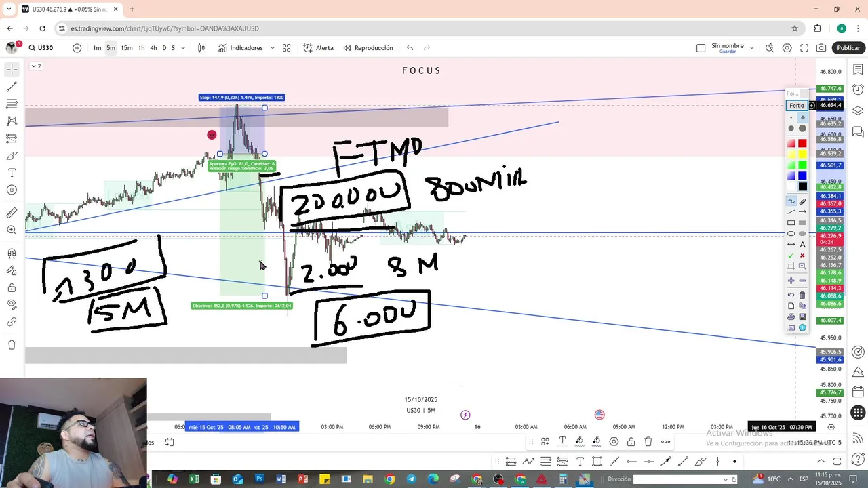Click the Publicar button
Screen dimensions: 868x488
(x=848, y=48)
